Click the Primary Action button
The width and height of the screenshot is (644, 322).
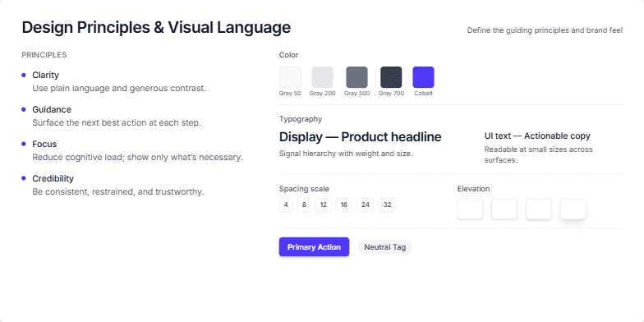coord(314,246)
